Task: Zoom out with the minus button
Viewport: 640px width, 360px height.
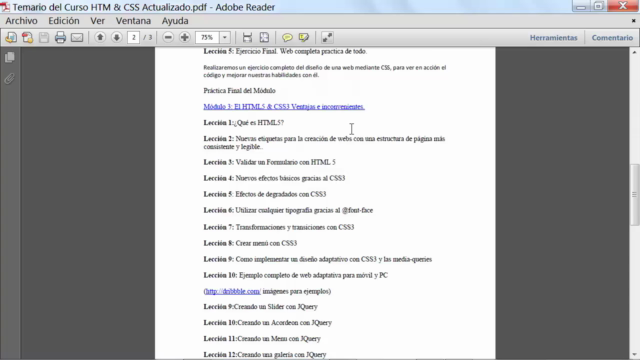Action: pyautogui.click(x=168, y=38)
